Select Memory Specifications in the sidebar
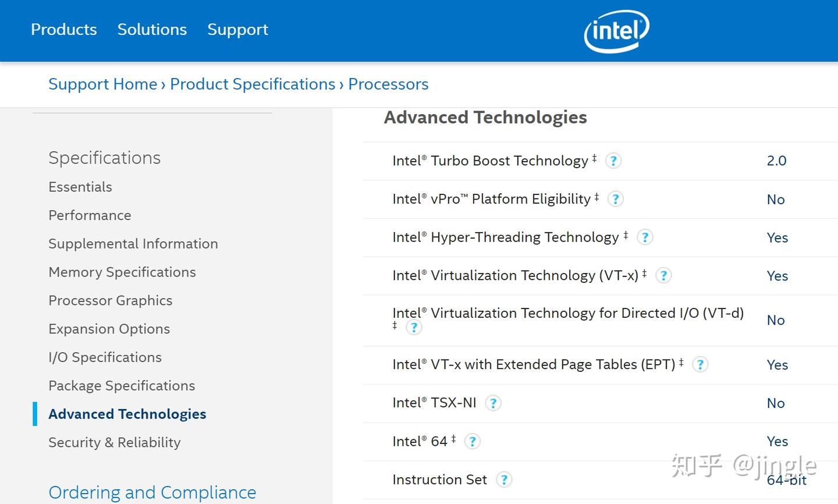 [122, 272]
